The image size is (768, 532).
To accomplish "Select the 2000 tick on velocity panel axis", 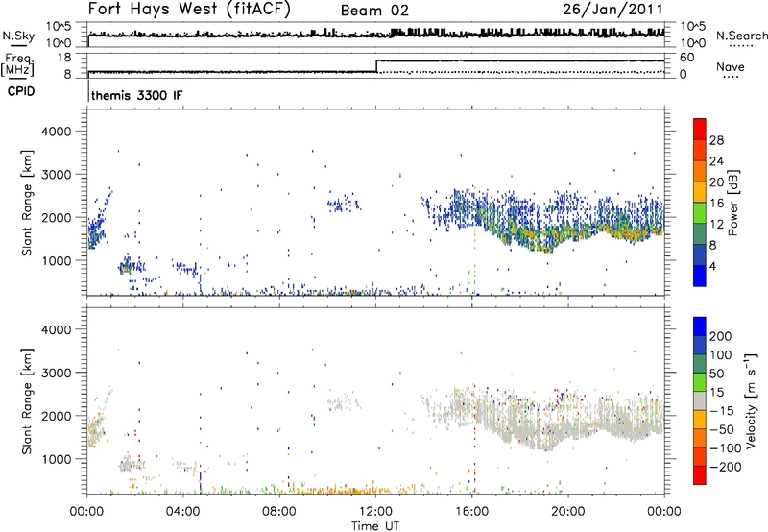I will (57, 416).
